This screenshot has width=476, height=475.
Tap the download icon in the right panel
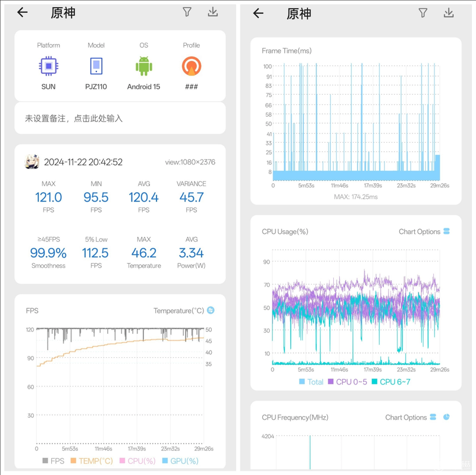449,13
